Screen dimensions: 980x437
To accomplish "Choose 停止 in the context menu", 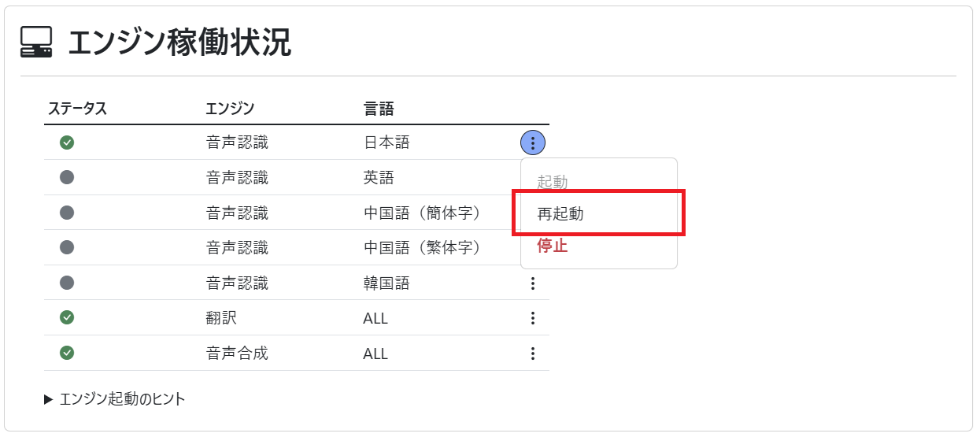I will 553,246.
